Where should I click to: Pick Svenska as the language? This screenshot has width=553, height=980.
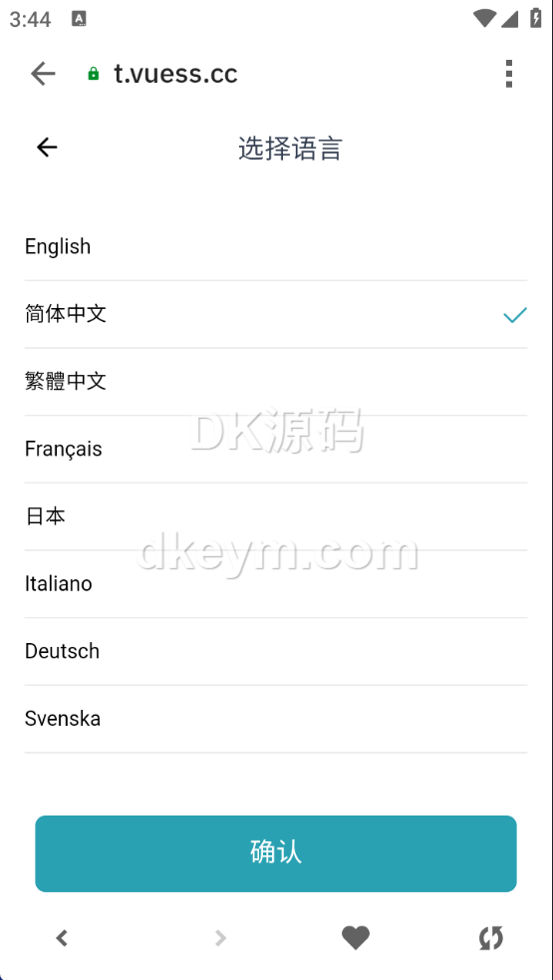click(276, 720)
